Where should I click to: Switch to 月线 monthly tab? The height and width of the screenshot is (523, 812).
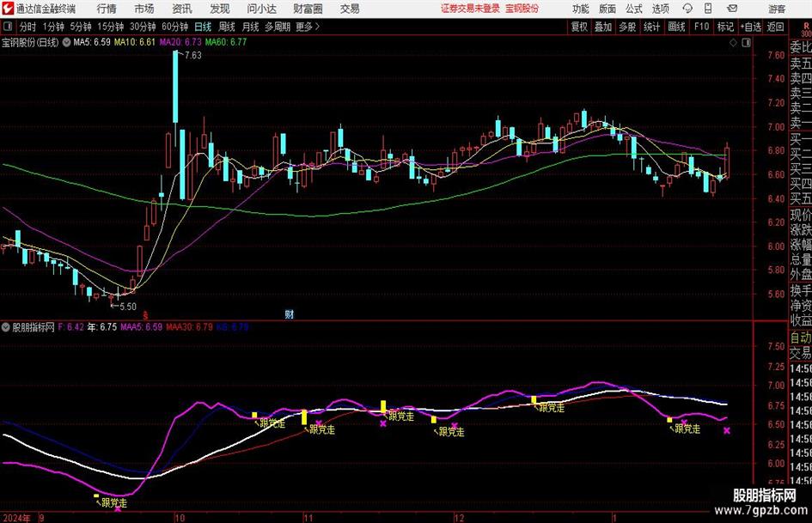250,27
